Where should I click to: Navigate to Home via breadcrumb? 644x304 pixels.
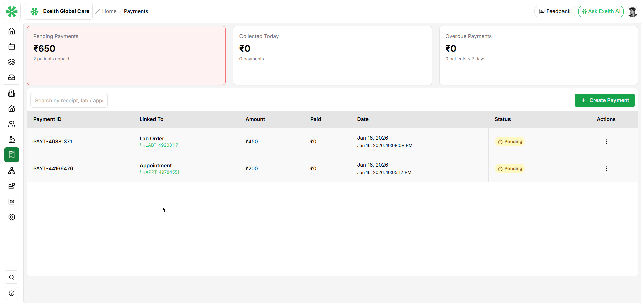pos(109,11)
